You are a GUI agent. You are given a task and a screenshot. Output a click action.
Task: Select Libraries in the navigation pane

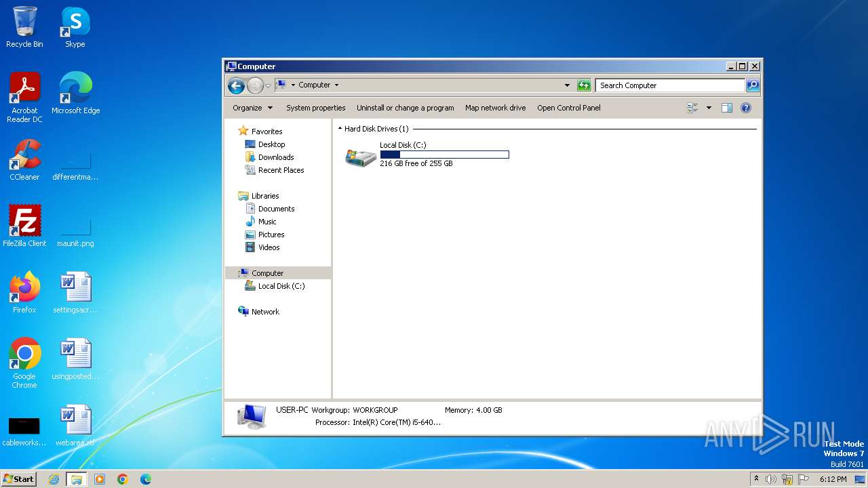tap(265, 196)
